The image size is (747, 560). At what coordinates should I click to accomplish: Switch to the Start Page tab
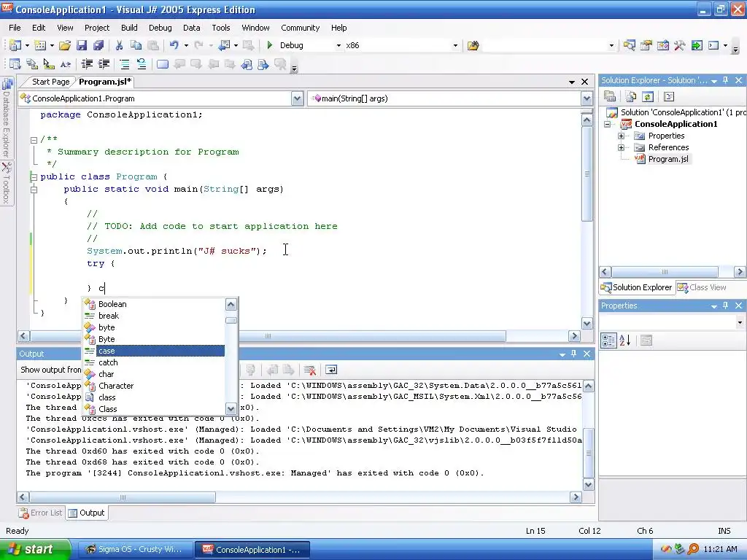[x=50, y=82]
